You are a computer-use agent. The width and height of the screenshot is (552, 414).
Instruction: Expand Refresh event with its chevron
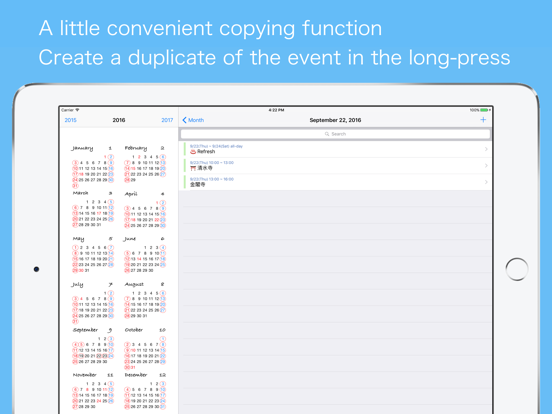point(486,149)
